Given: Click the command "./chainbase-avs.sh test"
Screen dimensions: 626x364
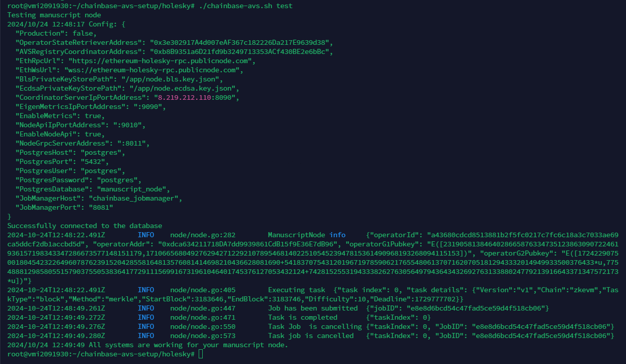Looking at the screenshot, I should pos(246,6).
